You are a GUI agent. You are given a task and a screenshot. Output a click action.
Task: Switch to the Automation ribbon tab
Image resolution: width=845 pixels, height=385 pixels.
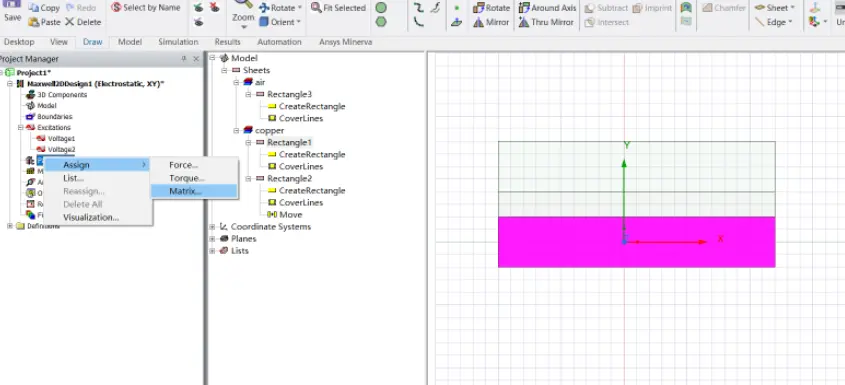click(279, 42)
